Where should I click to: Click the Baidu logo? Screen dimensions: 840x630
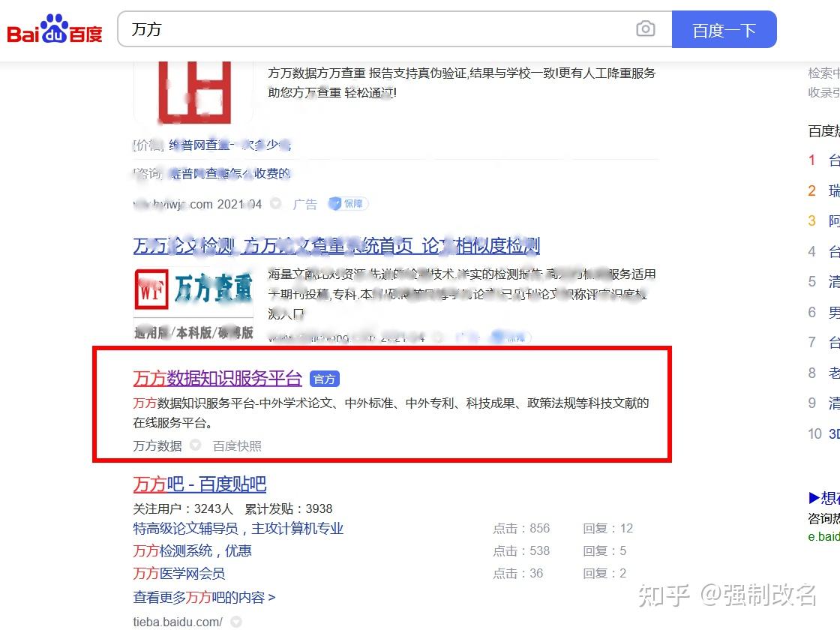(55, 29)
